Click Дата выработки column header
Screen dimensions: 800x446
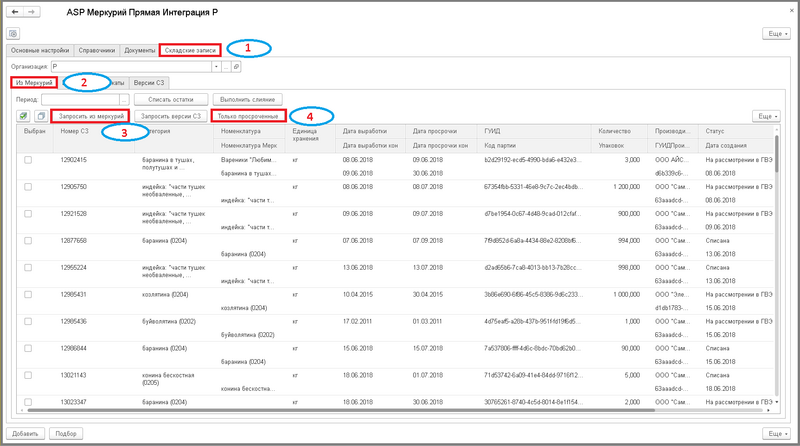coord(365,131)
